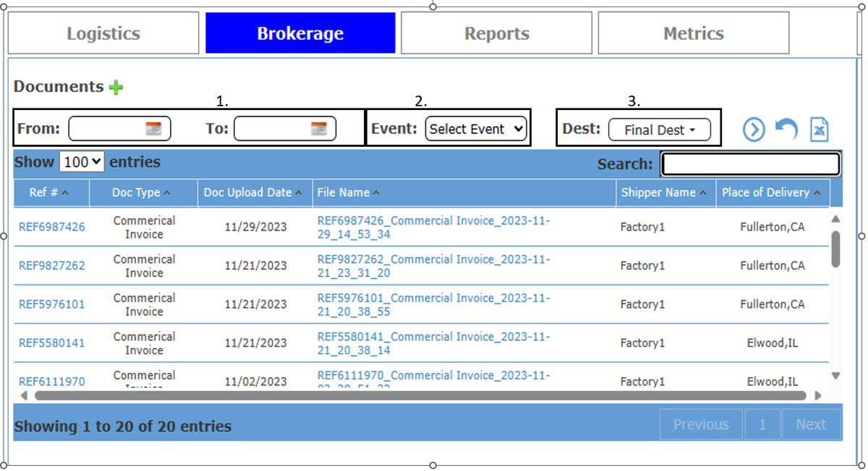This screenshot has width=868, height=471.
Task: Click Elwood,IL in REF5580141 row
Action: tap(773, 343)
